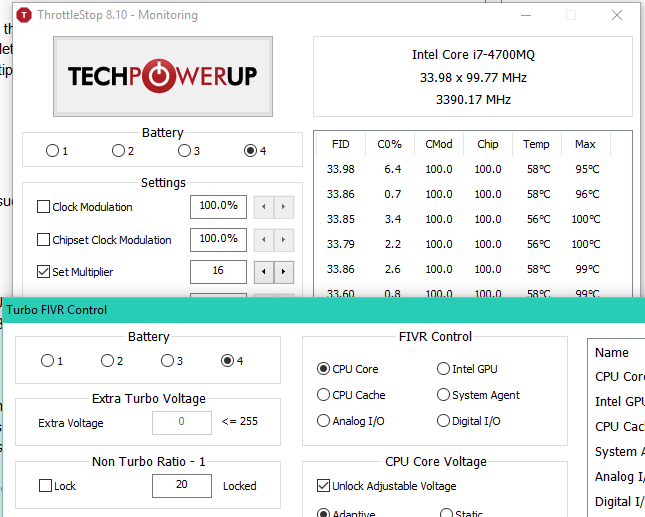Click the Temp column header

536,144
